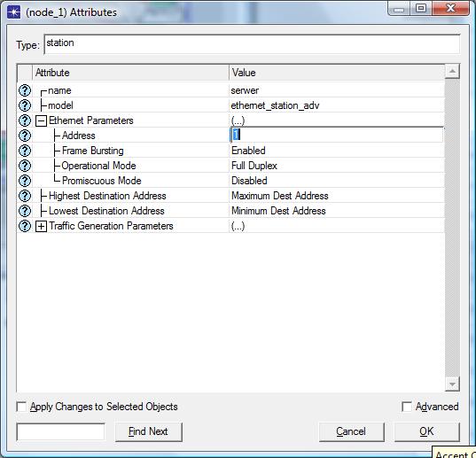Collapse the Ethernet Parameters group
476x458 pixels.
[41, 121]
